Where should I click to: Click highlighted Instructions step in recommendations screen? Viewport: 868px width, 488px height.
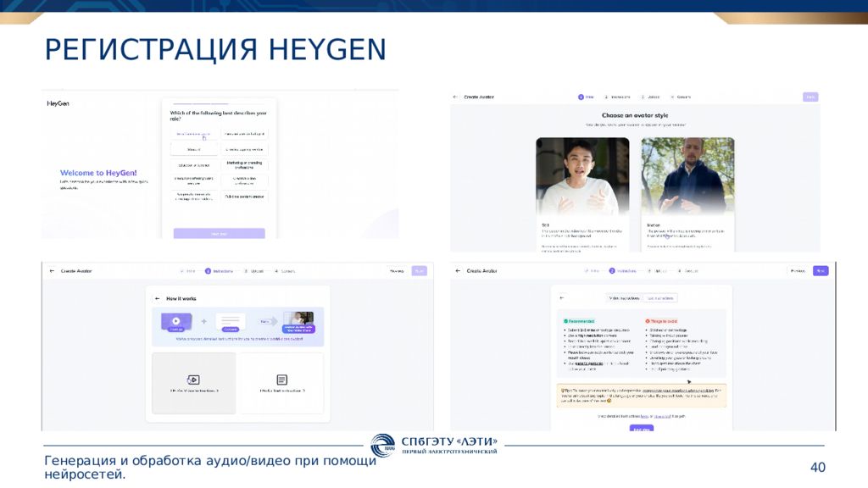point(623,271)
